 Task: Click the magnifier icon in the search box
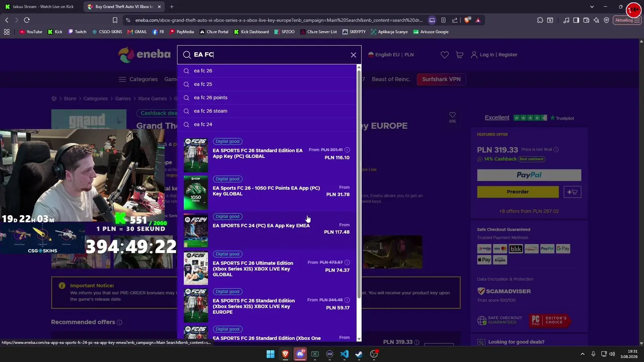(x=187, y=55)
